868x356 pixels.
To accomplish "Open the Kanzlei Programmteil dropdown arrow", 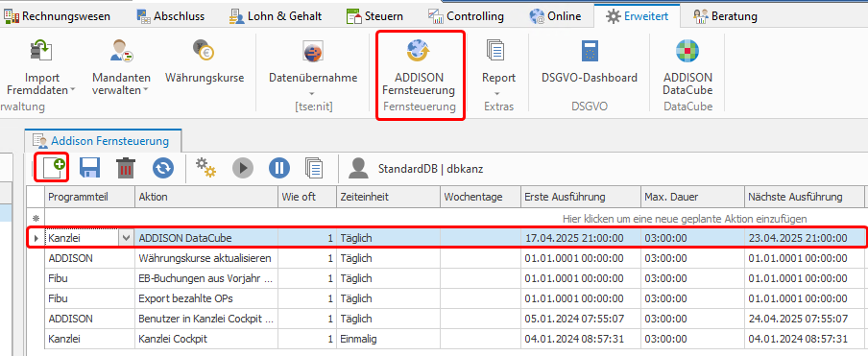I will coord(126,238).
